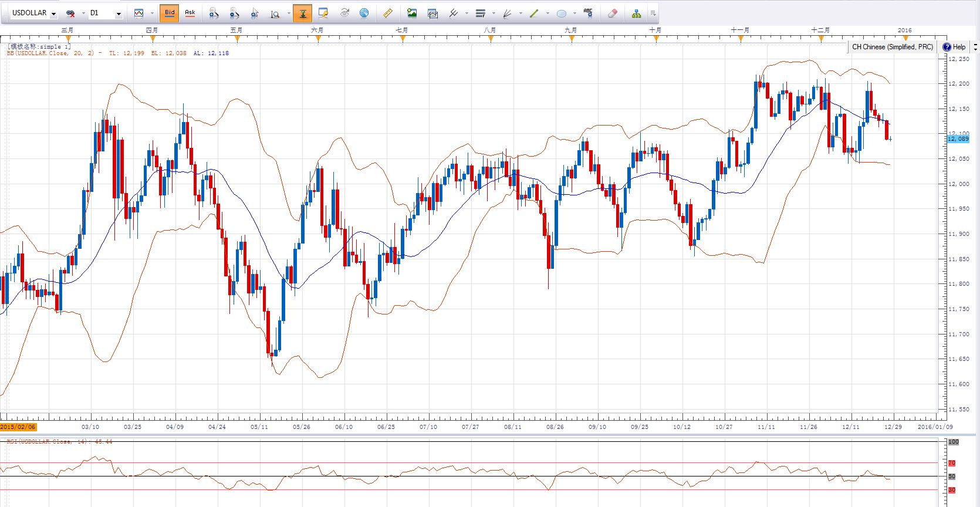This screenshot has width=980, height=507.
Task: Select the ABC text label tool
Action: (x=588, y=13)
